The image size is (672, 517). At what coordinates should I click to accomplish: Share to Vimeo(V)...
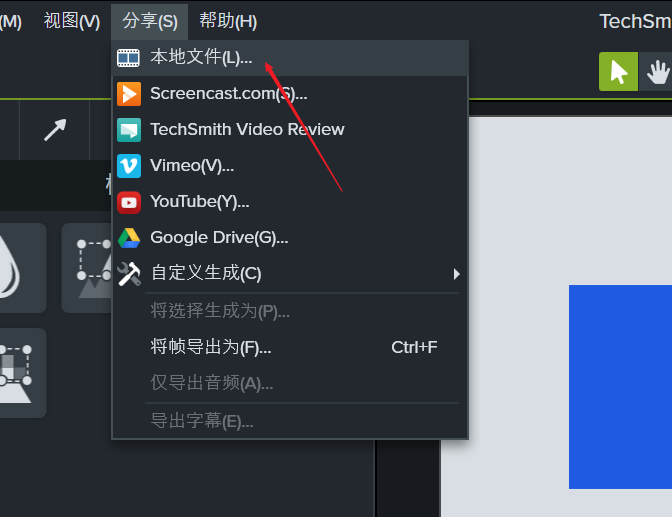(x=290, y=165)
